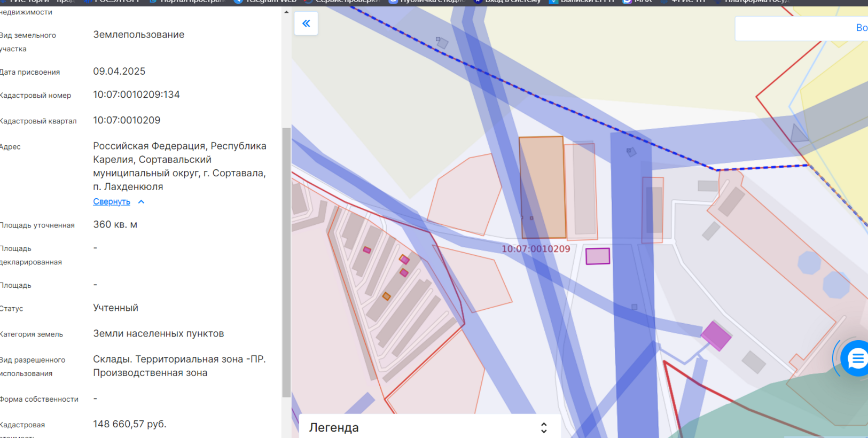
Task: Click the gray triangle object on map
Action: (799, 134)
